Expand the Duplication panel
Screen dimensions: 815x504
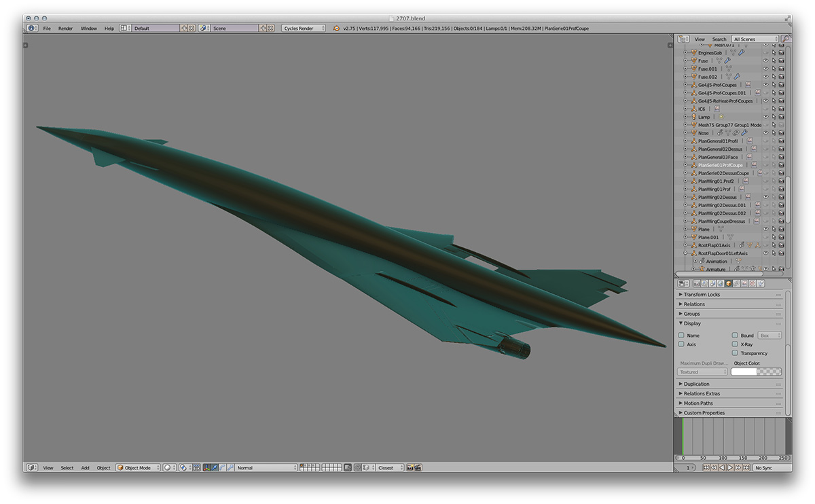tap(730, 384)
